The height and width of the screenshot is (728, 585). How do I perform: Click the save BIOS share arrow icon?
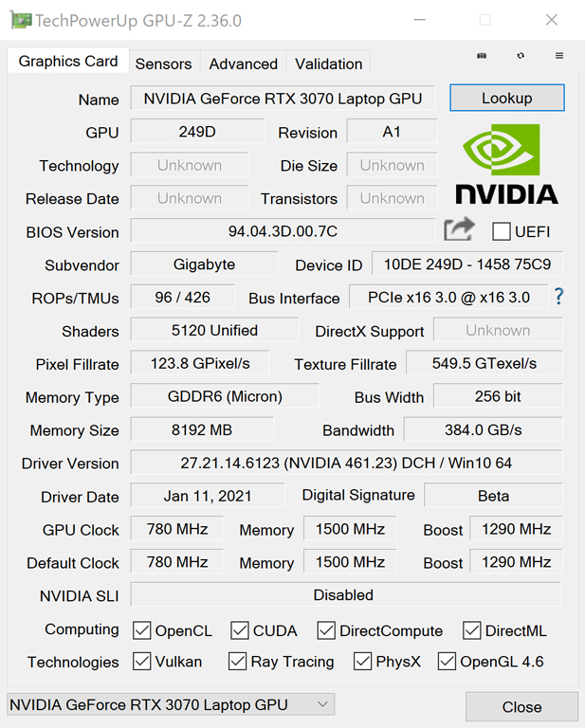(459, 229)
